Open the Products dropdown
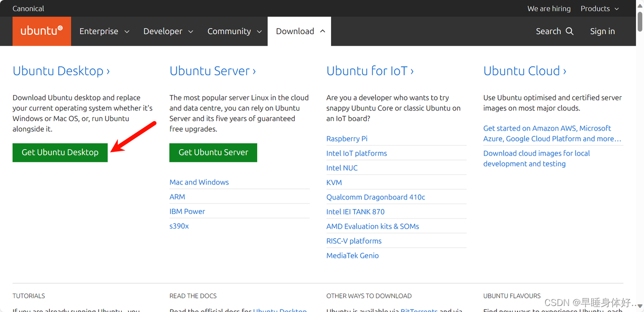This screenshot has width=644, height=312. tap(601, 9)
